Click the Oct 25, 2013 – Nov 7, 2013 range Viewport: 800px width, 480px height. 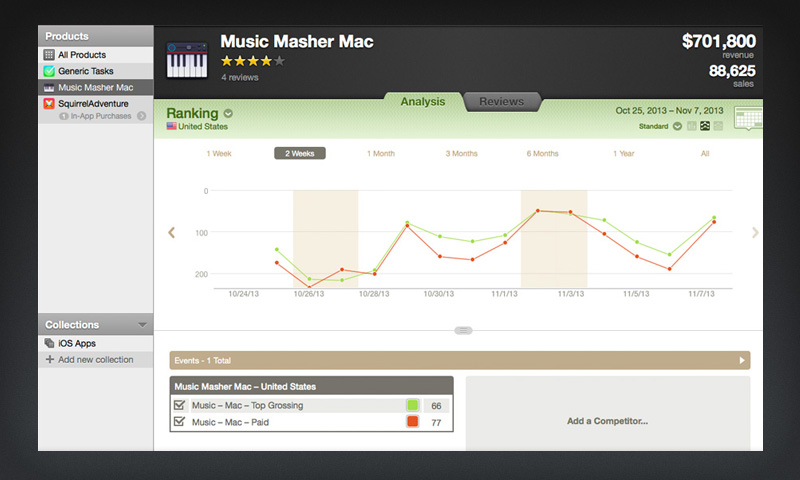669,111
